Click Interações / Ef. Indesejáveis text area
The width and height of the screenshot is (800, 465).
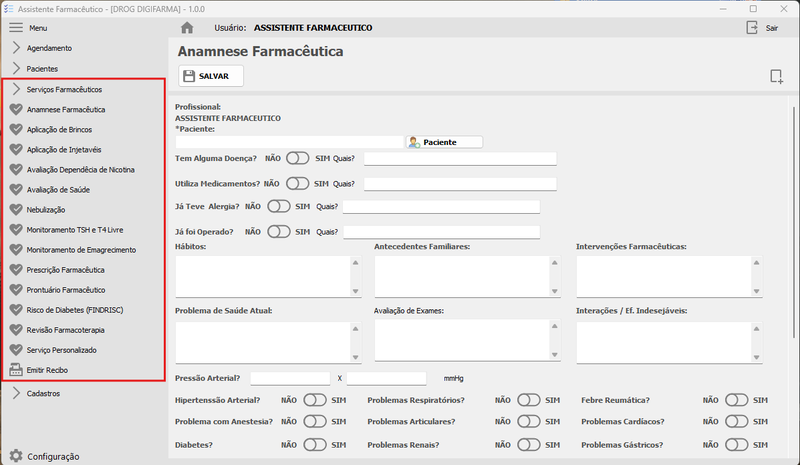pos(664,342)
